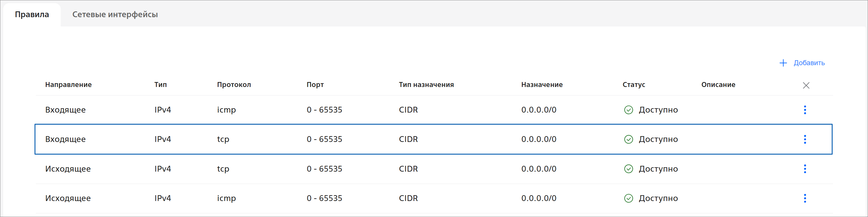868x217 pixels.
Task: Open the Правила tab
Action: (x=32, y=15)
